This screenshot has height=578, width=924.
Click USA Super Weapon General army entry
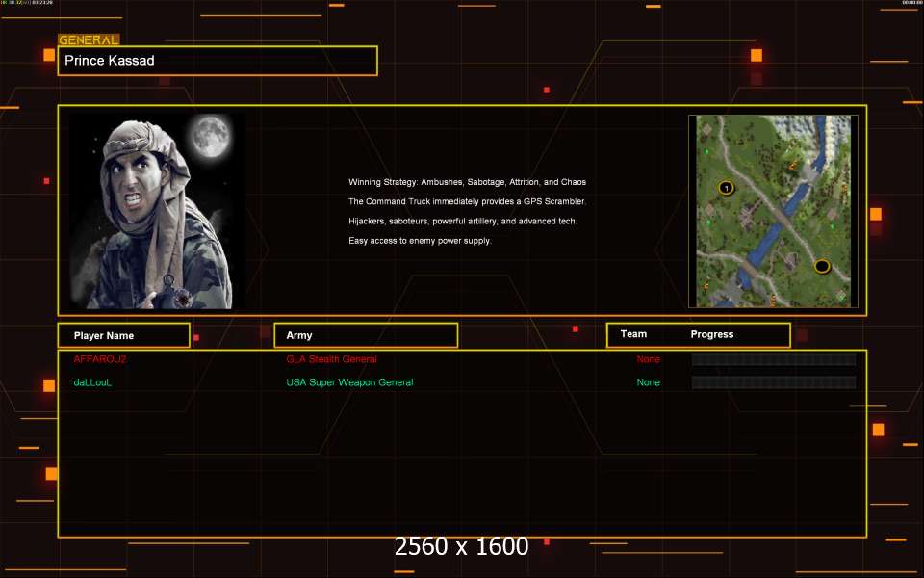tap(349, 382)
